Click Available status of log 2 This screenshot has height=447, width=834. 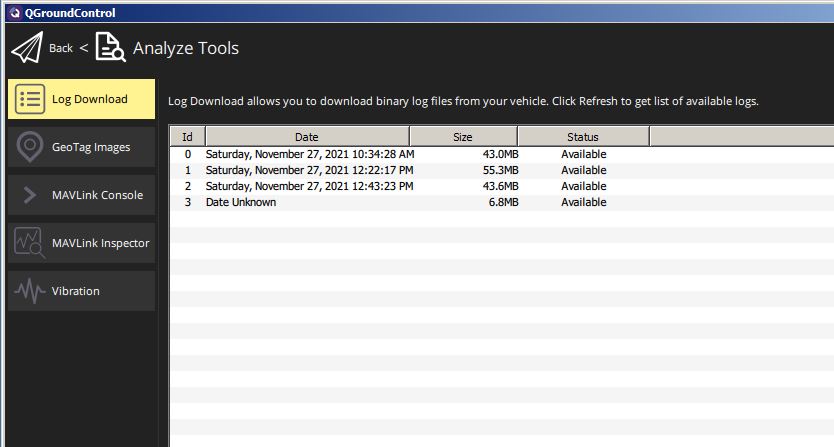[583, 186]
